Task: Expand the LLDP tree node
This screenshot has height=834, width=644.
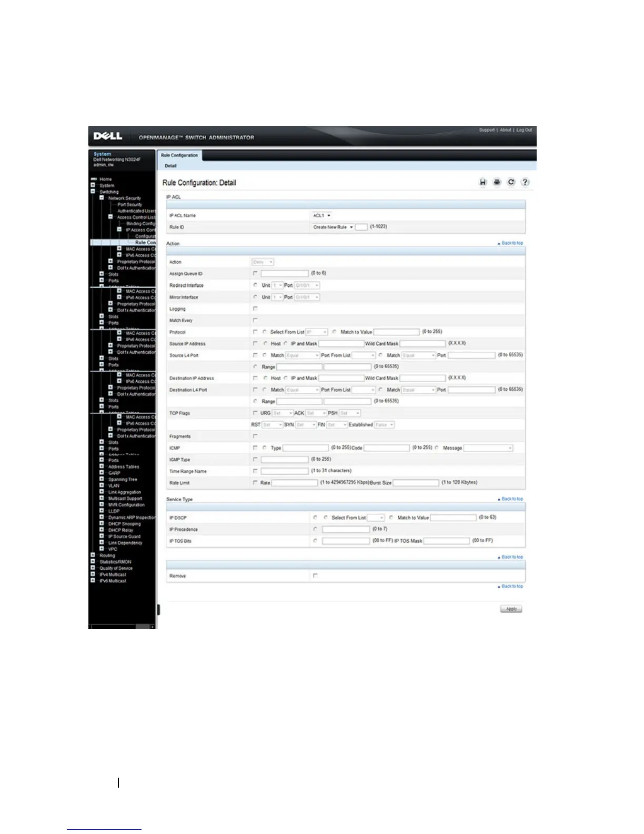Action: click(x=102, y=511)
